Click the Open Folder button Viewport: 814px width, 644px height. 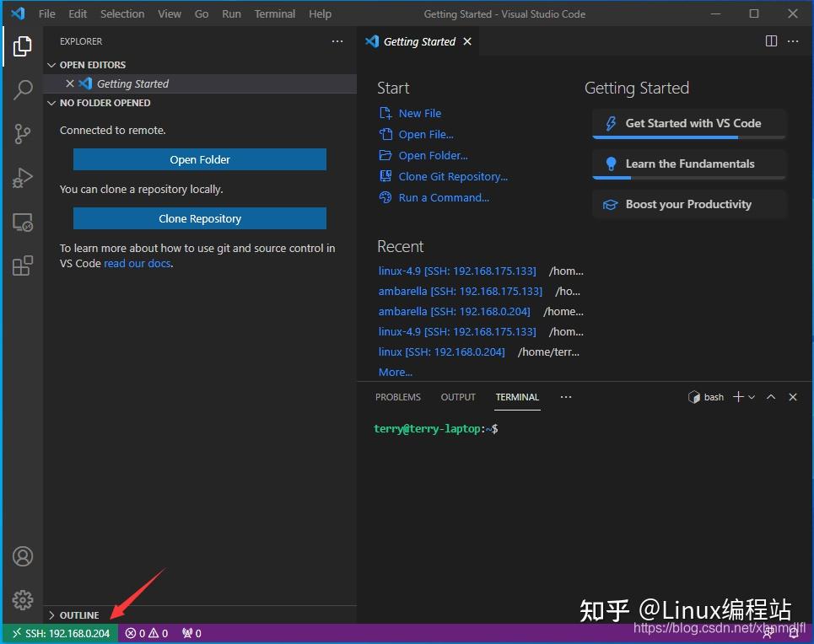click(x=199, y=159)
